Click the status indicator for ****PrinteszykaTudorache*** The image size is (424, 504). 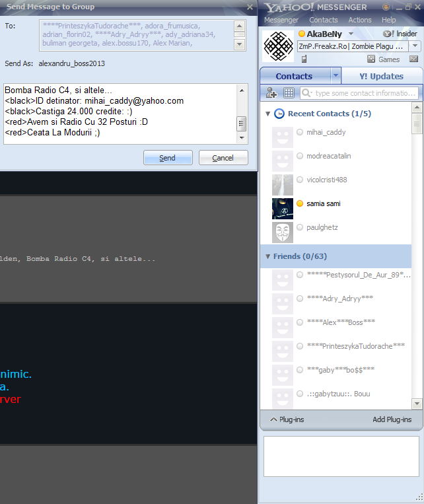pyautogui.click(x=300, y=346)
